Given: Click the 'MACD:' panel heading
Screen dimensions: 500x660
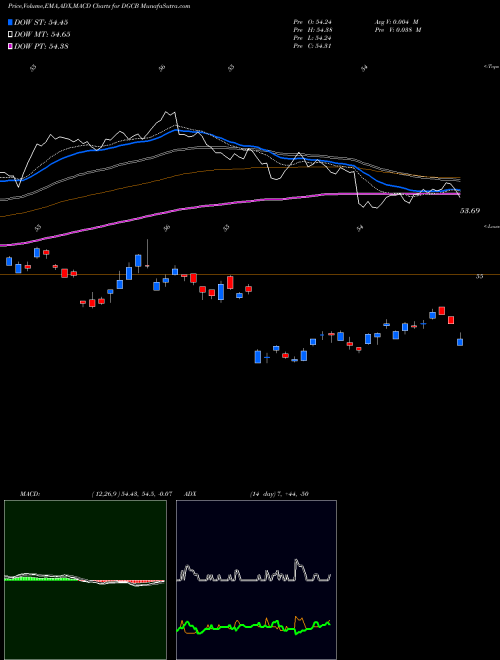Looking at the screenshot, I should 29,494.
